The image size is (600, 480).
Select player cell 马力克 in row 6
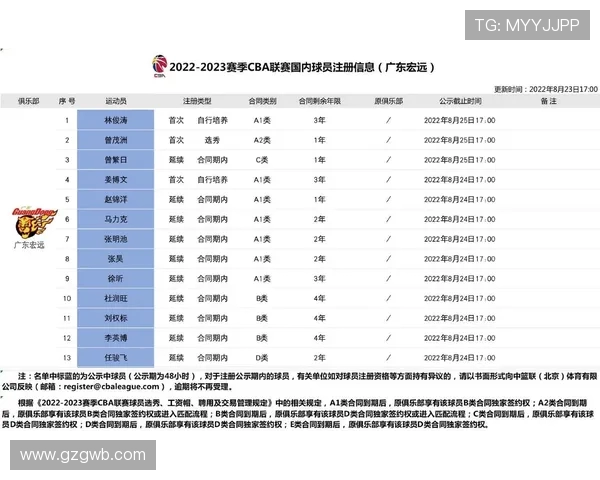pos(116,219)
